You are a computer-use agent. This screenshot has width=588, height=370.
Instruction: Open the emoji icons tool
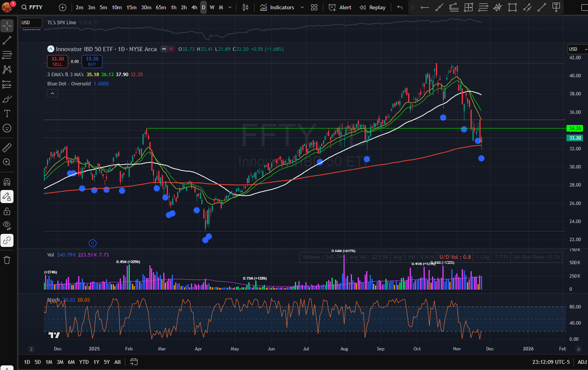(7, 128)
